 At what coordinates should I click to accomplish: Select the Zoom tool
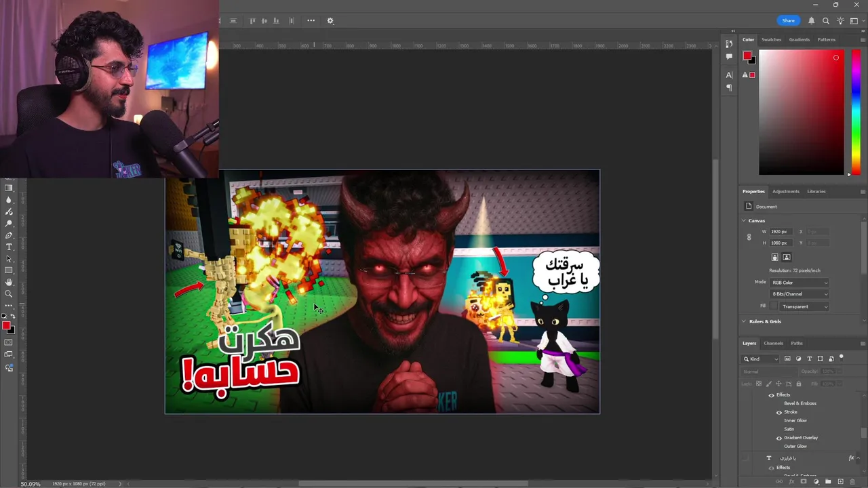coord(9,293)
